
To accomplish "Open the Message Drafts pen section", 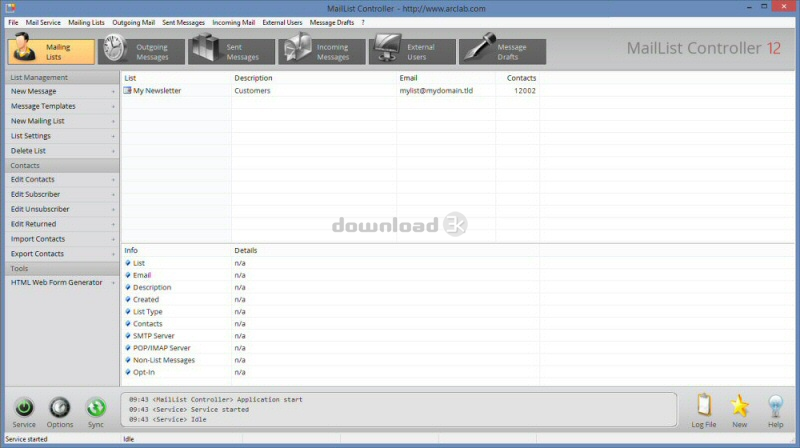I will pyautogui.click(x=503, y=51).
